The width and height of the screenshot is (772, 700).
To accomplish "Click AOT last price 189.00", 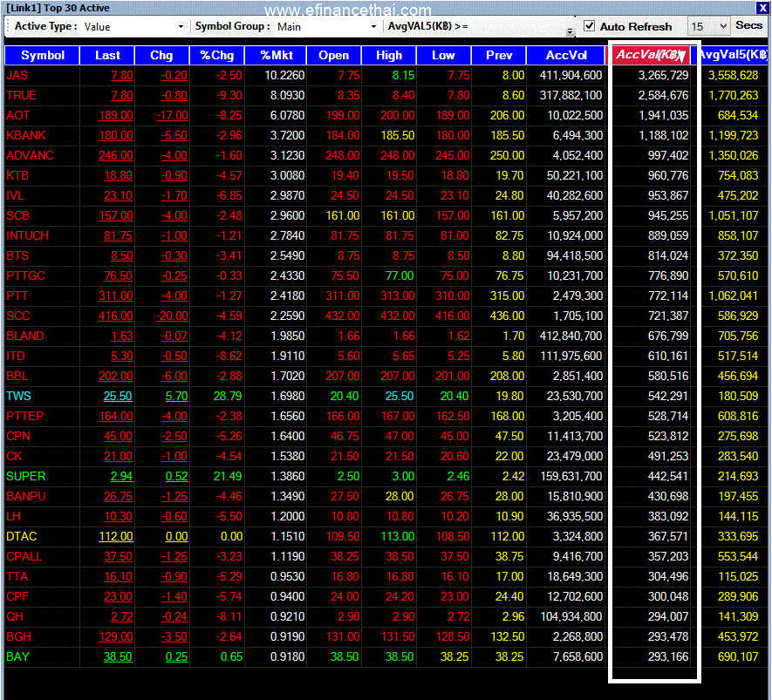I will [116, 116].
